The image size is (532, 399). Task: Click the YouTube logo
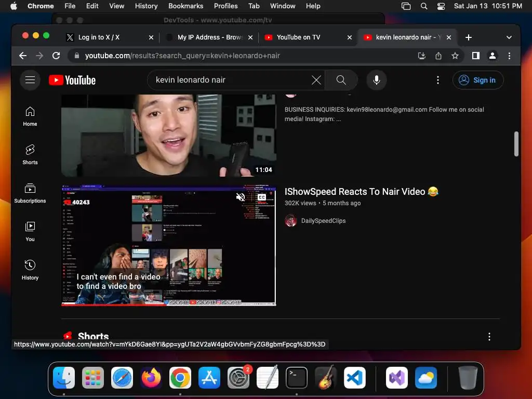click(x=72, y=80)
